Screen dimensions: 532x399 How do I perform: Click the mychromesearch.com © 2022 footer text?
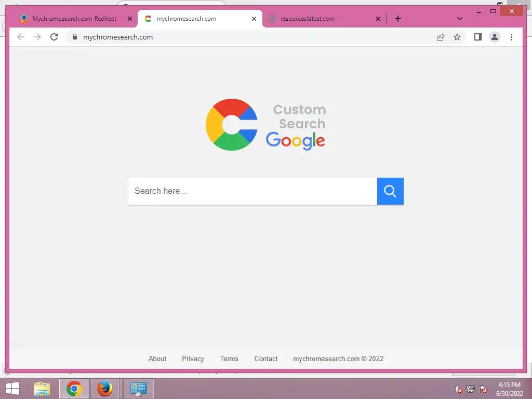pyautogui.click(x=338, y=358)
